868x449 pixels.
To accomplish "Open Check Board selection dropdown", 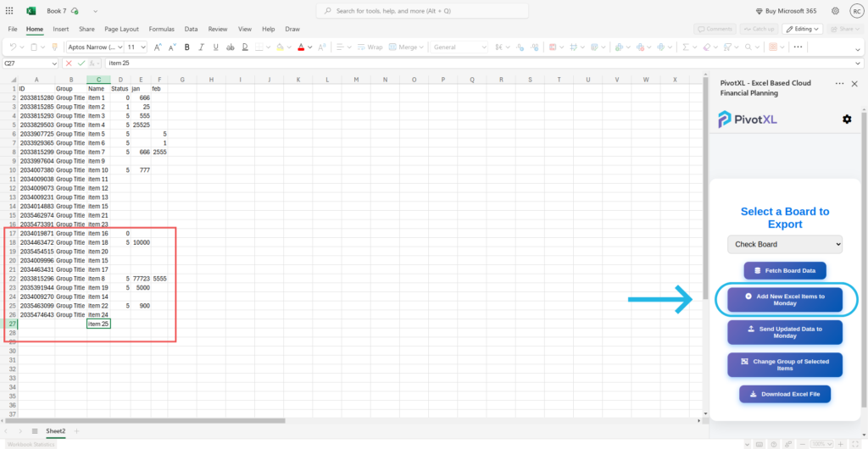I will 785,244.
